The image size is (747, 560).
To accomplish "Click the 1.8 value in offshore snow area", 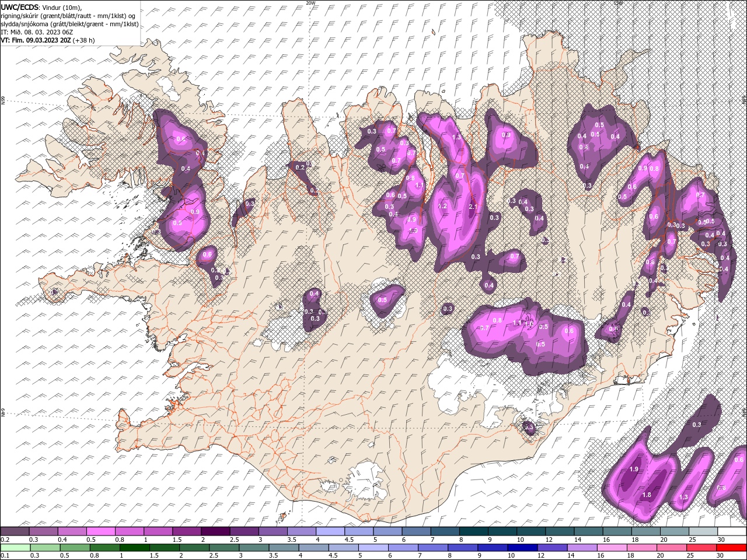I will click(647, 495).
